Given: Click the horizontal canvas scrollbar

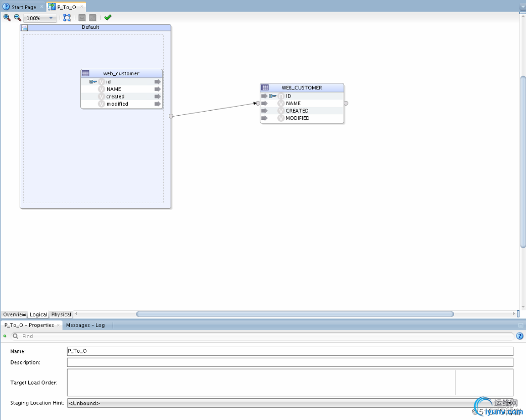Looking at the screenshot, I should pyautogui.click(x=295, y=314).
